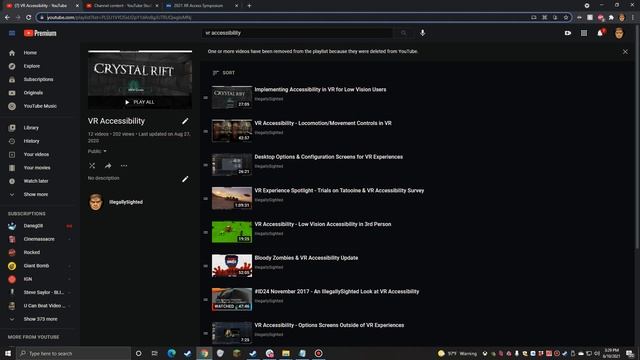Click the green thumbnail of the 3rd Person video
The width and height of the screenshot is (640, 360).
pyautogui.click(x=231, y=232)
